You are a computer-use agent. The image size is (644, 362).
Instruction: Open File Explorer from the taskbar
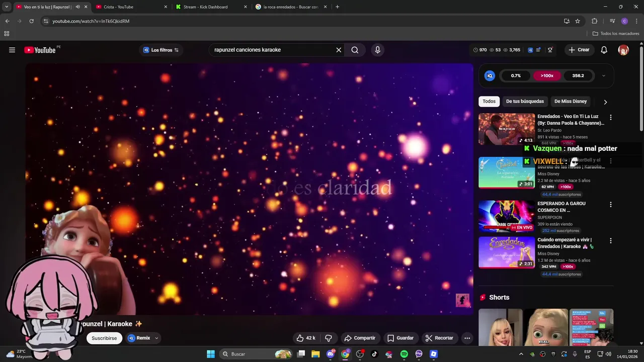(x=315, y=354)
